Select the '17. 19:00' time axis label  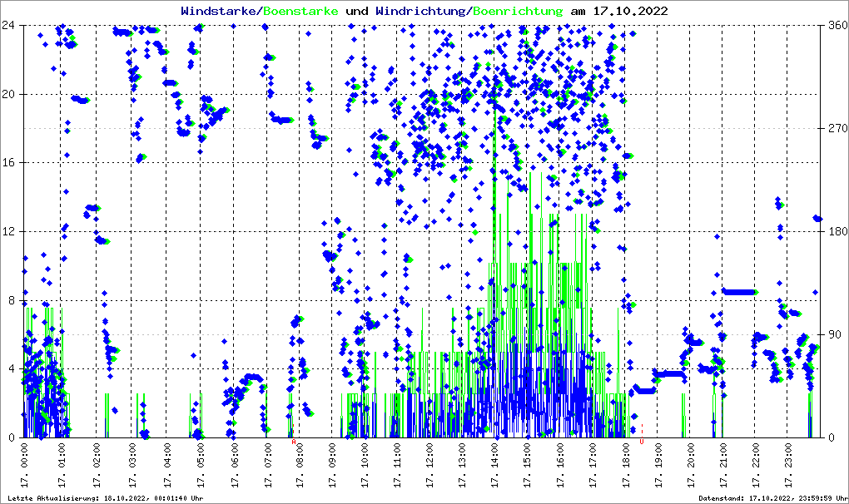point(658,465)
